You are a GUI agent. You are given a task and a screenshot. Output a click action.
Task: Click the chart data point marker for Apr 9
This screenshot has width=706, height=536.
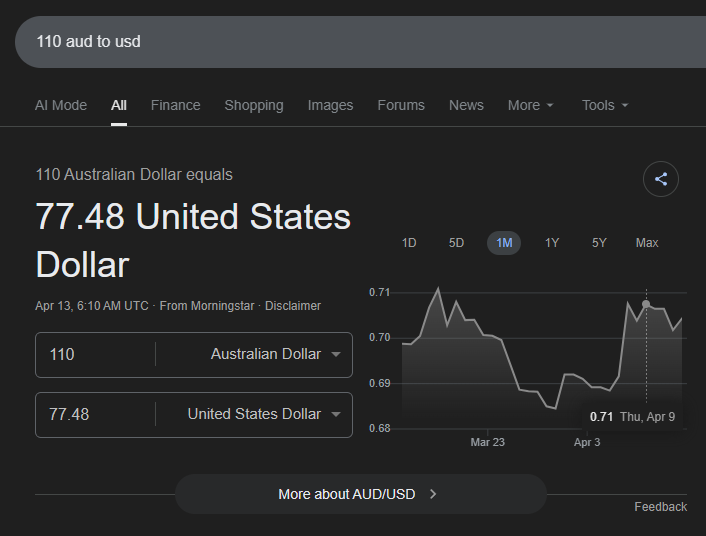pyautogui.click(x=646, y=304)
